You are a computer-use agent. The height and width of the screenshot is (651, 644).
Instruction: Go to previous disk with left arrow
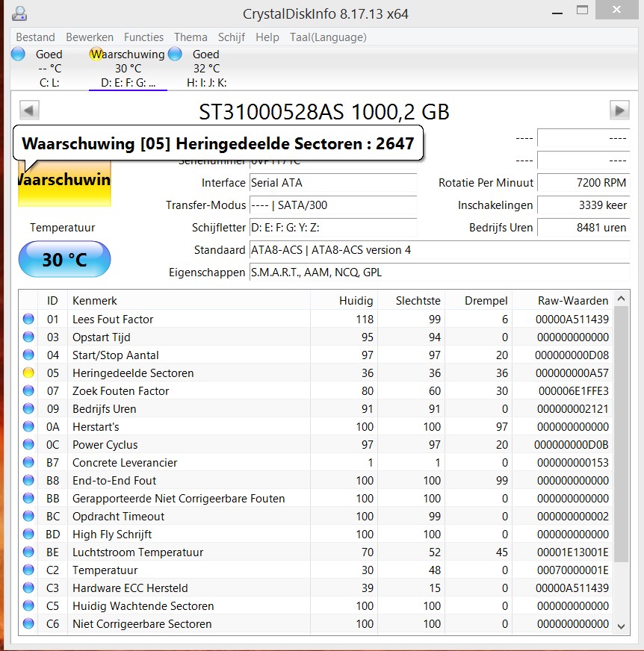(x=29, y=110)
